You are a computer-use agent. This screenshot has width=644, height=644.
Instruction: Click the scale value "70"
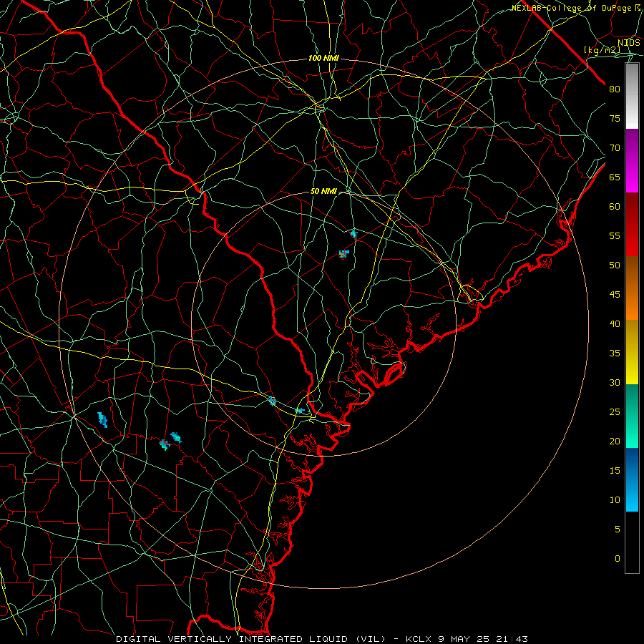coord(615,148)
